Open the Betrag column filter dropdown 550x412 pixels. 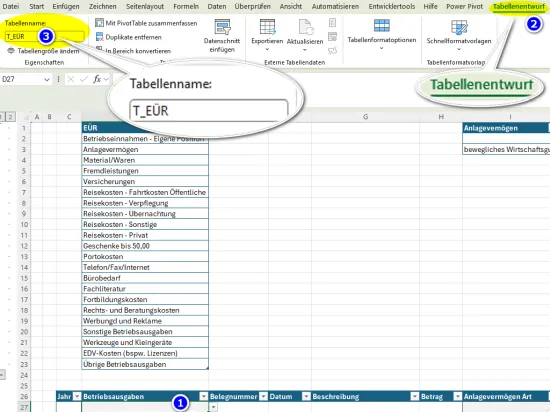pos(457,396)
